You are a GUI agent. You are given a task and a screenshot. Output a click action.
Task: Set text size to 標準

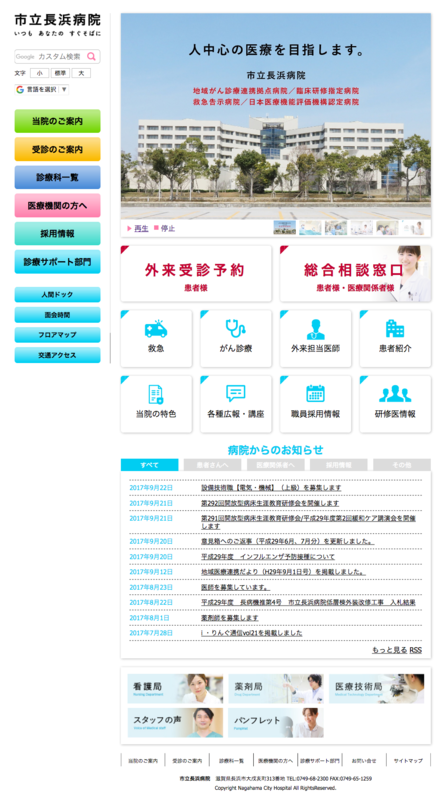pyautogui.click(x=60, y=73)
